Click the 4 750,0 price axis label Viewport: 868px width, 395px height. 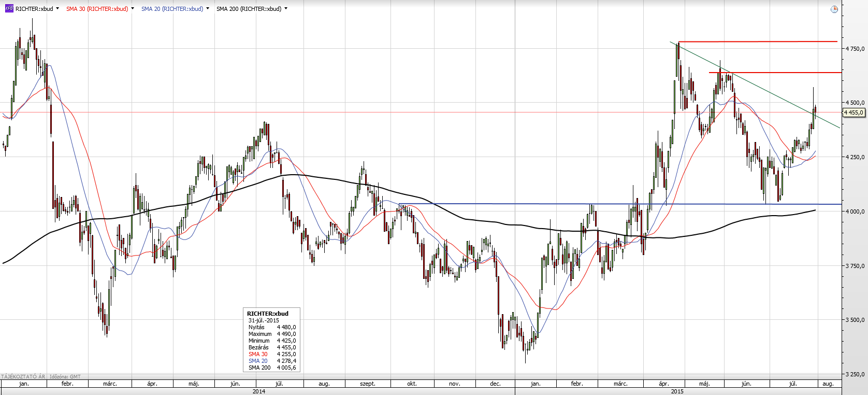tap(855, 49)
